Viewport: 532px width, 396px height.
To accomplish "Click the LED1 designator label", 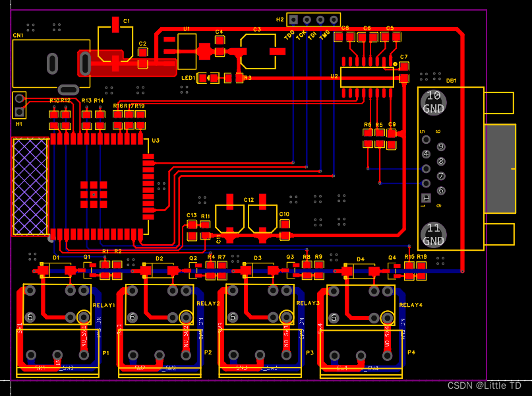I will coord(188,78).
